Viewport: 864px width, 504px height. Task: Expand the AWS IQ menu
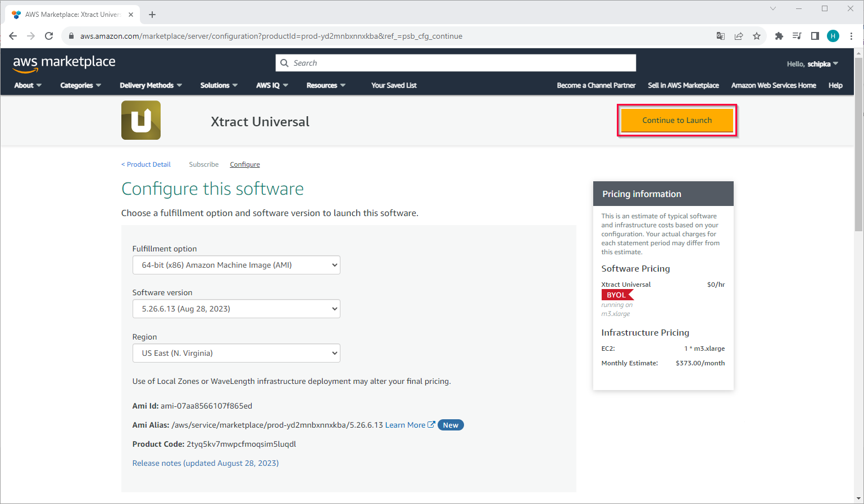272,85
